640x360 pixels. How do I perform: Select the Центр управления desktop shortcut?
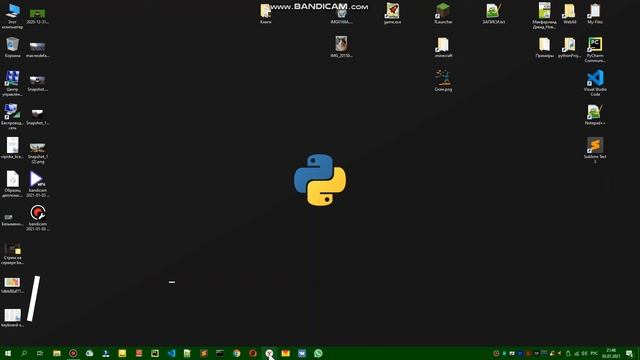[x=12, y=83]
